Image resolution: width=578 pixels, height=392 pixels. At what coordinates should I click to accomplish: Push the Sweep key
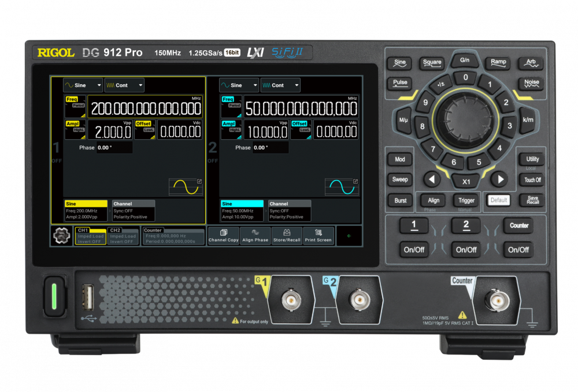400,180
